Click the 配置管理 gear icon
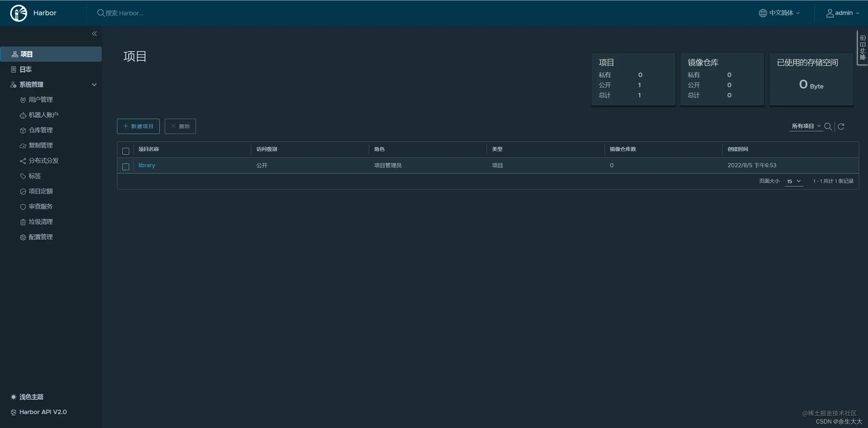868x428 pixels. click(x=23, y=237)
